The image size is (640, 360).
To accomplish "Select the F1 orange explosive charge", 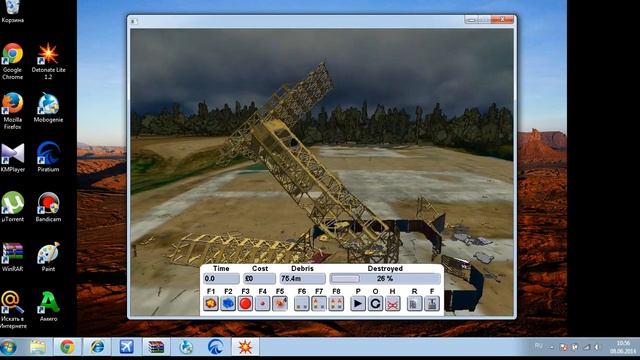I will tap(211, 304).
